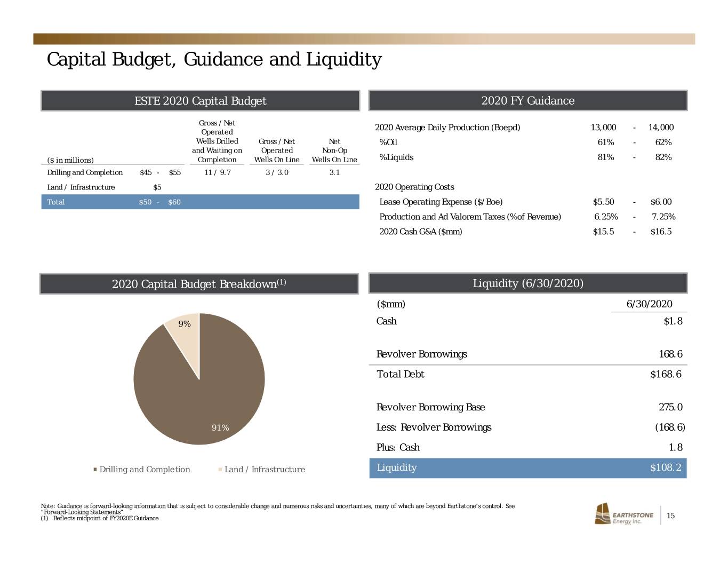Click the Less: Revolver Borrowings label

coord(434,427)
